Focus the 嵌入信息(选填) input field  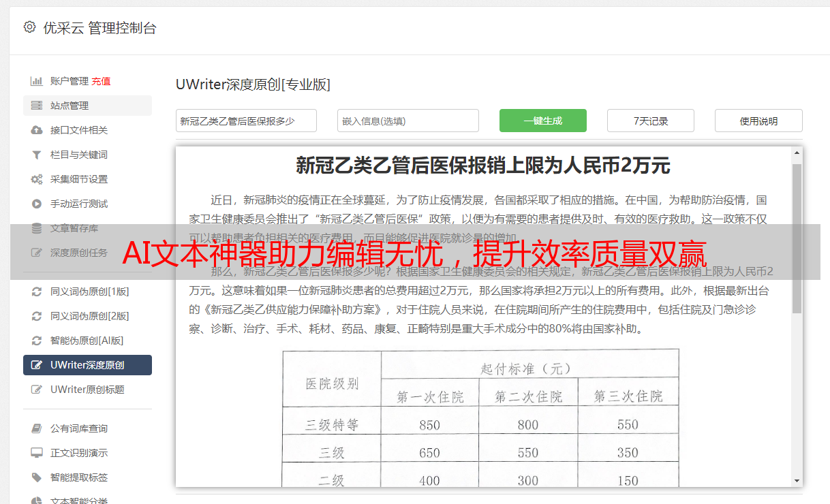coord(408,121)
